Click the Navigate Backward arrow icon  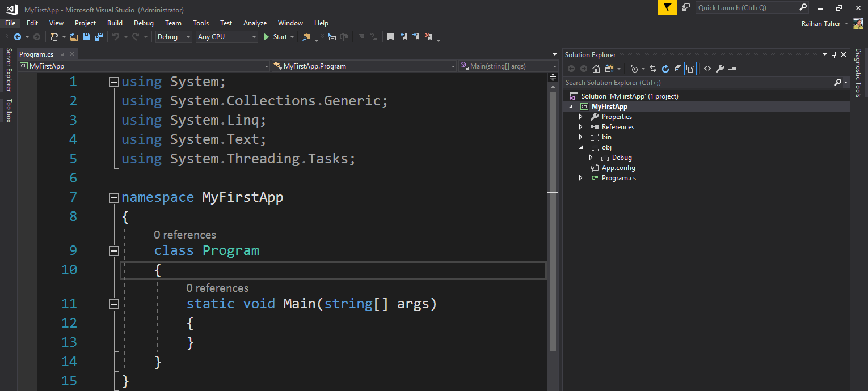click(17, 37)
